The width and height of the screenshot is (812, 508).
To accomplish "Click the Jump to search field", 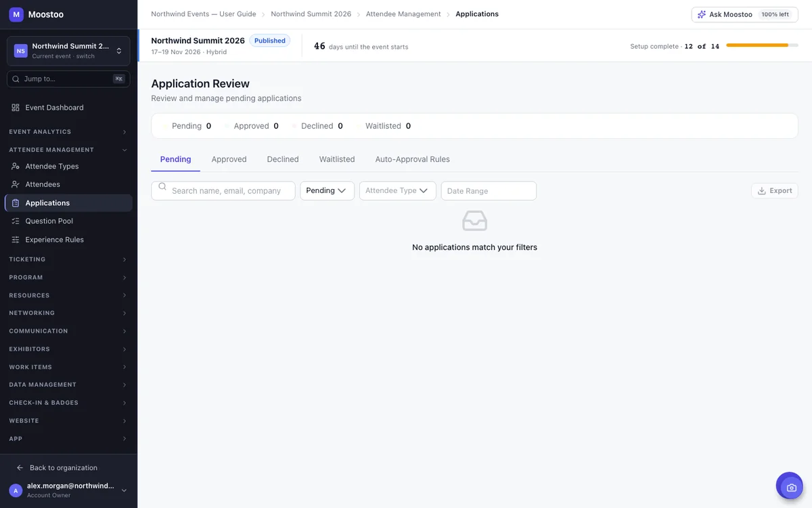I will point(68,79).
